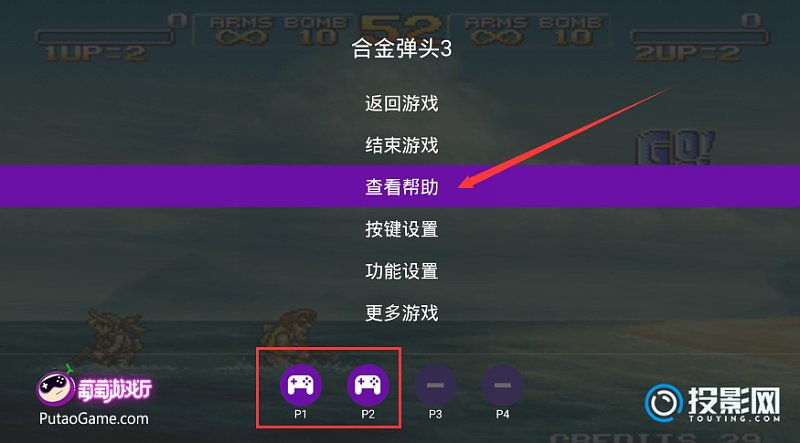Viewport: 800px width, 443px height.
Task: Click the PutaoGame controller logo
Action: tap(56, 387)
